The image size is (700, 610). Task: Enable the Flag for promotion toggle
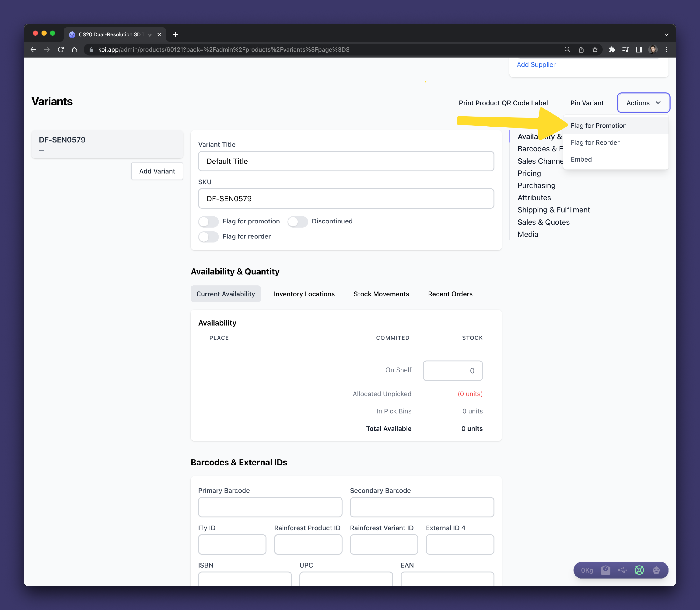coord(208,222)
